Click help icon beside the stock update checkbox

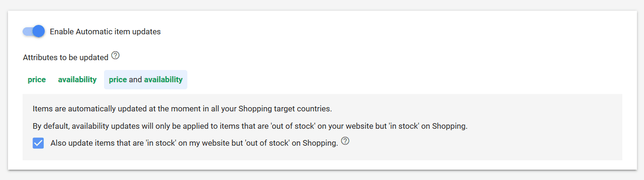[345, 141]
